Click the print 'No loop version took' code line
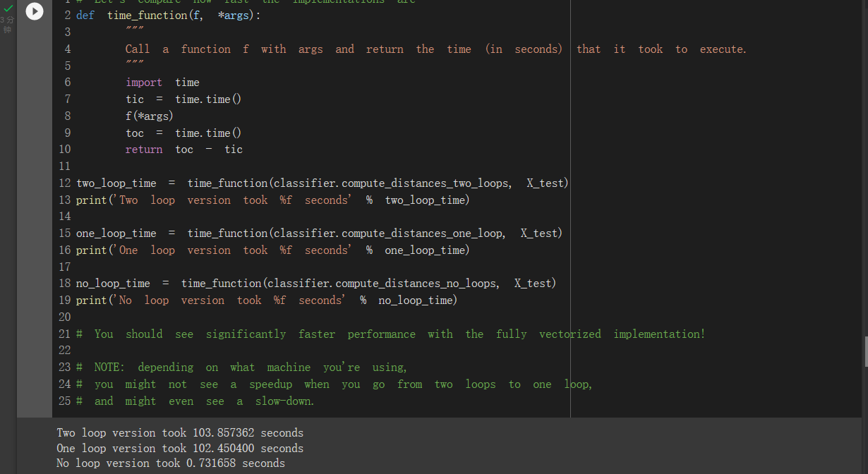The height and width of the screenshot is (474, 868). pos(267,300)
